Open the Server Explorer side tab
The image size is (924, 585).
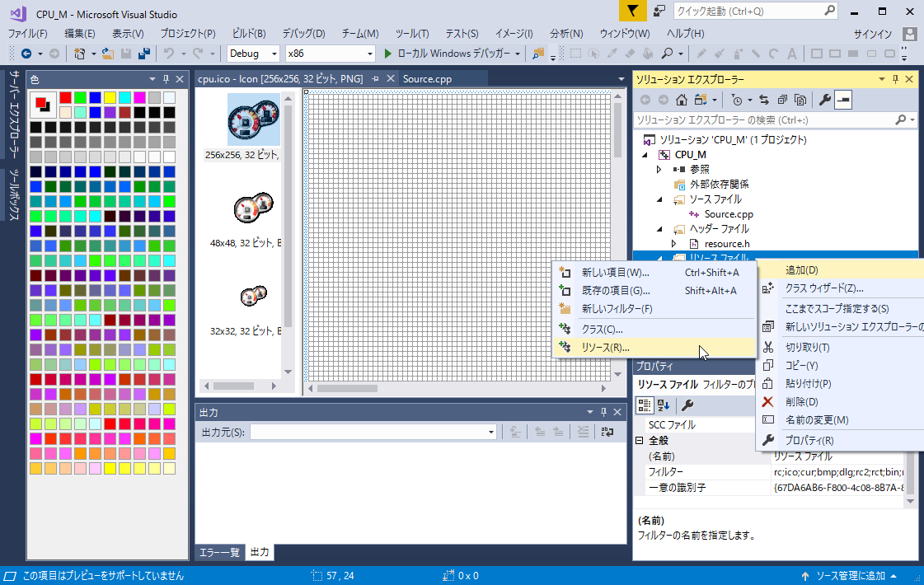pos(15,115)
